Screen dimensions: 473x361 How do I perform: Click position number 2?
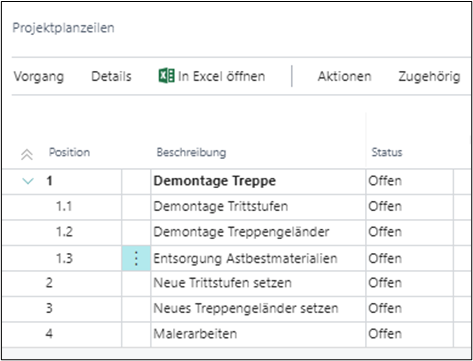(49, 283)
